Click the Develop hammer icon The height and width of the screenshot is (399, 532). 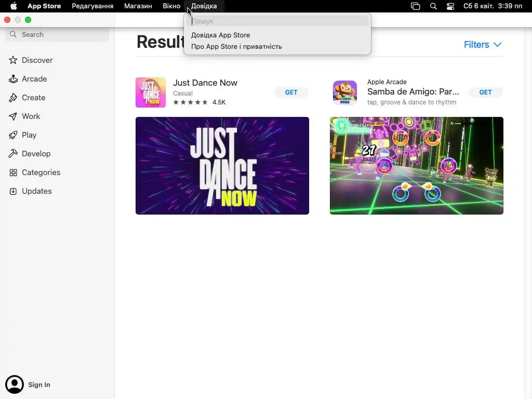click(x=13, y=154)
